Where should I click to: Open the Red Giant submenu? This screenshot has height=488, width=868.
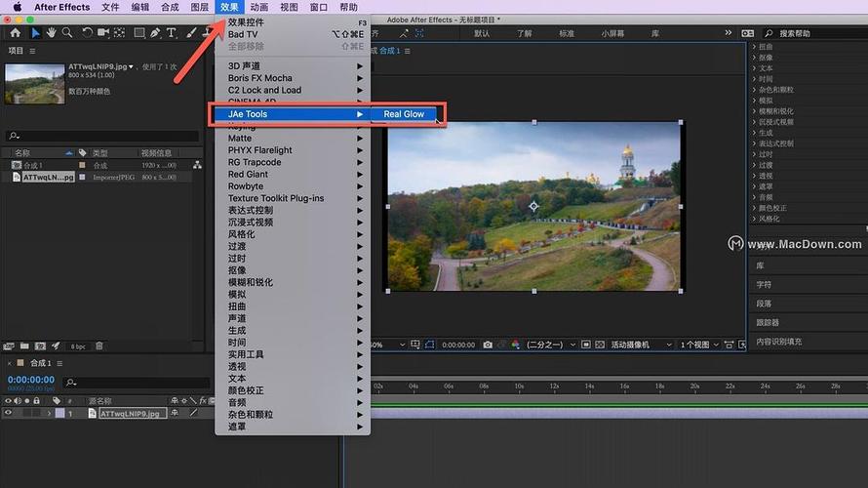click(x=293, y=175)
